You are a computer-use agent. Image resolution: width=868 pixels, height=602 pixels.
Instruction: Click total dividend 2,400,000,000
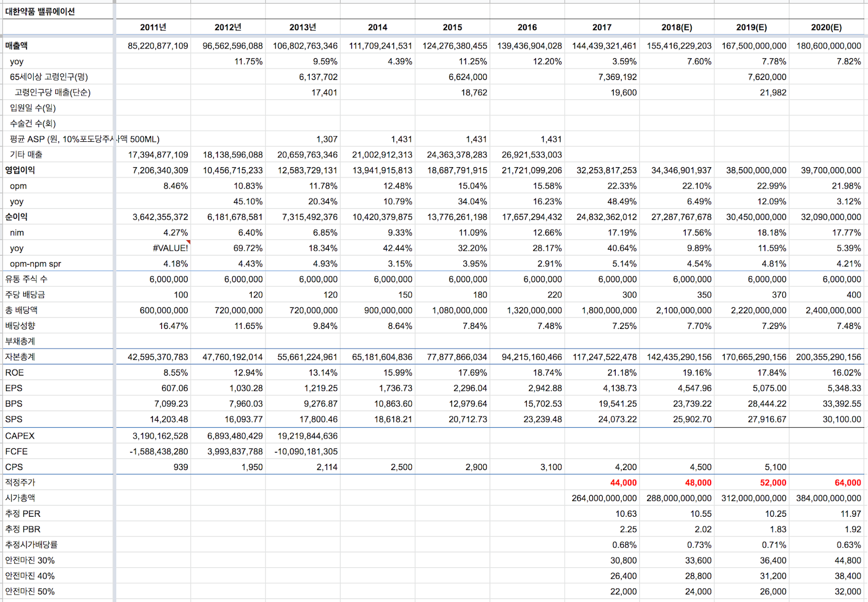833,310
